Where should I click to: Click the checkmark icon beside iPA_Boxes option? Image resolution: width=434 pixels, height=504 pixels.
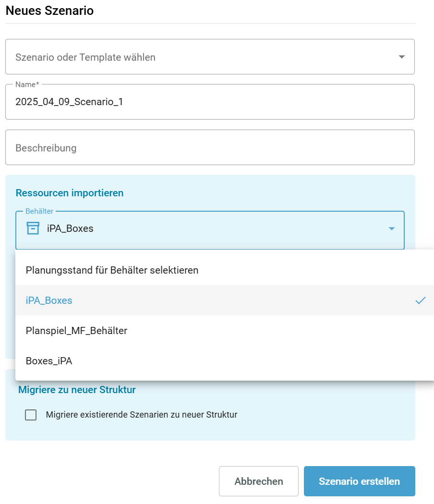pos(420,300)
